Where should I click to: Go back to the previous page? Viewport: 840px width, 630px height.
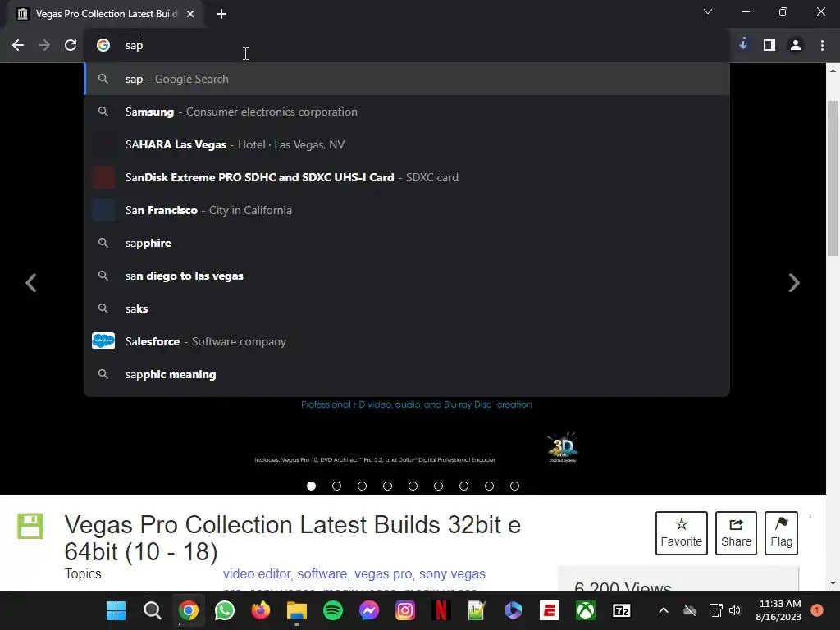[x=18, y=46]
